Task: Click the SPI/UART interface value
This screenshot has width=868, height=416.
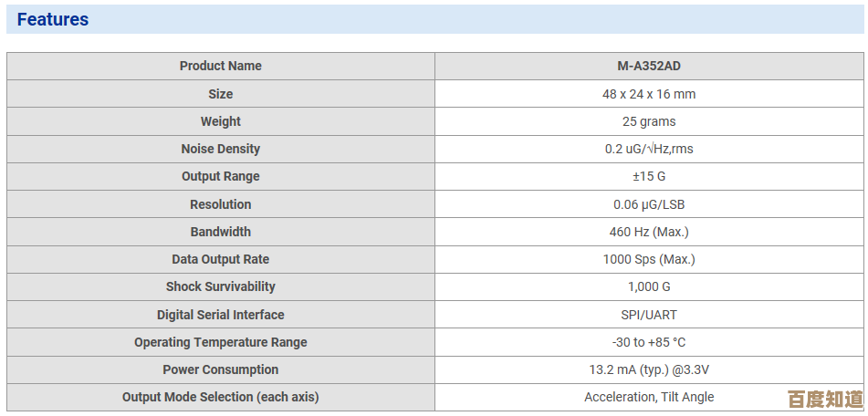Action: click(648, 315)
